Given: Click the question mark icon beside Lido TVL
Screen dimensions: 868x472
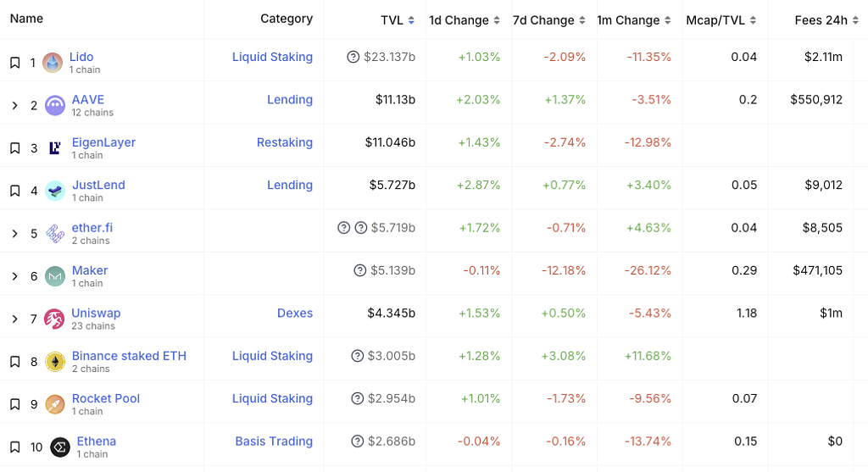Looking at the screenshot, I should pyautogui.click(x=353, y=58).
